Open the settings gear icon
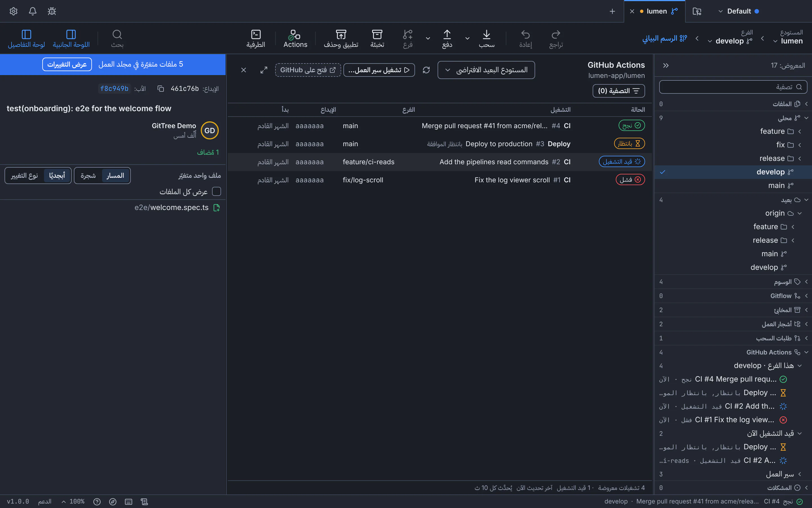Screen dimensions: 812x508 tap(14, 11)
